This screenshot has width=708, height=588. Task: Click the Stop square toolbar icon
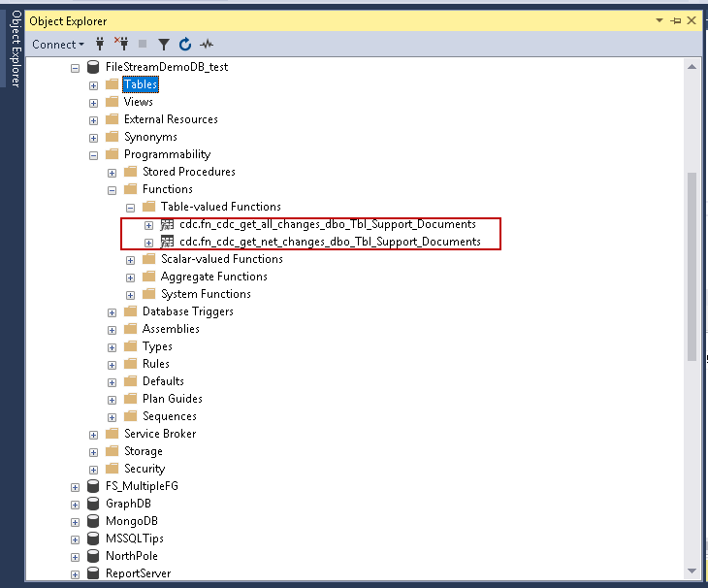click(x=143, y=44)
